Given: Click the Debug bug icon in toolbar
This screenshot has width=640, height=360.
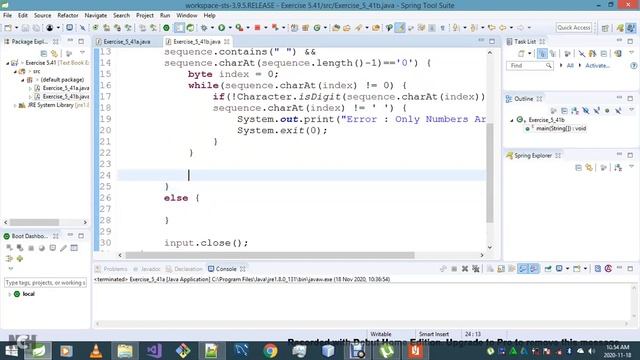Looking at the screenshot, I should [x=204, y=28].
